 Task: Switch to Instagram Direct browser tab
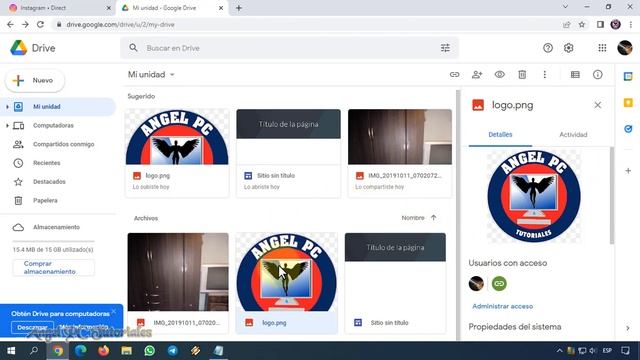(60, 8)
